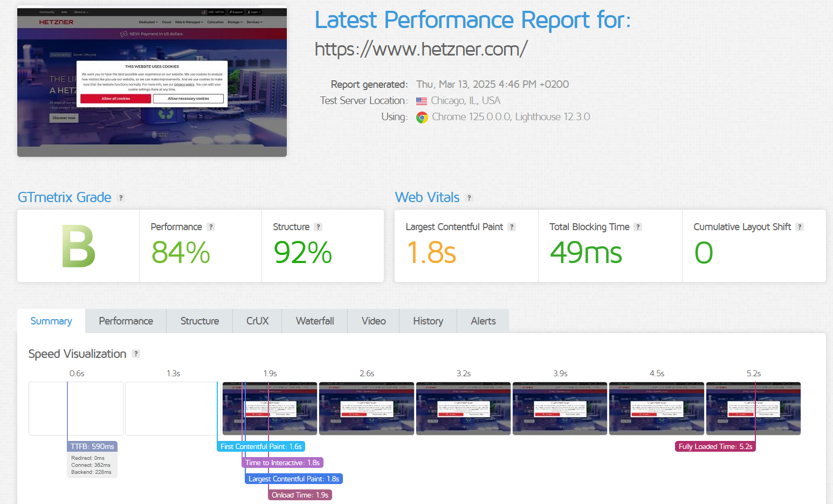This screenshot has height=504, width=833.
Task: Click the 0 Cumulative Layout Shift value
Action: [x=704, y=253]
